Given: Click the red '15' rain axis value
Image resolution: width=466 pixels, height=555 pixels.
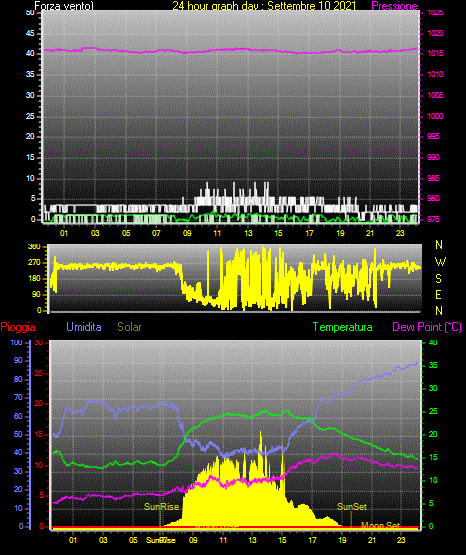Looking at the screenshot, I should (x=39, y=434).
